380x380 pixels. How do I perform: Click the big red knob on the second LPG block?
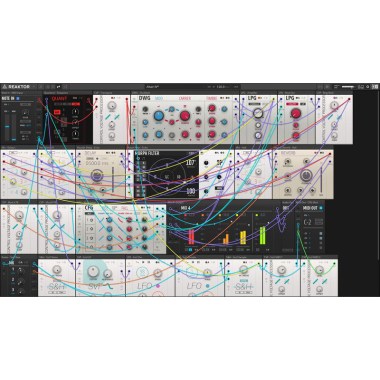pyautogui.click(x=296, y=113)
